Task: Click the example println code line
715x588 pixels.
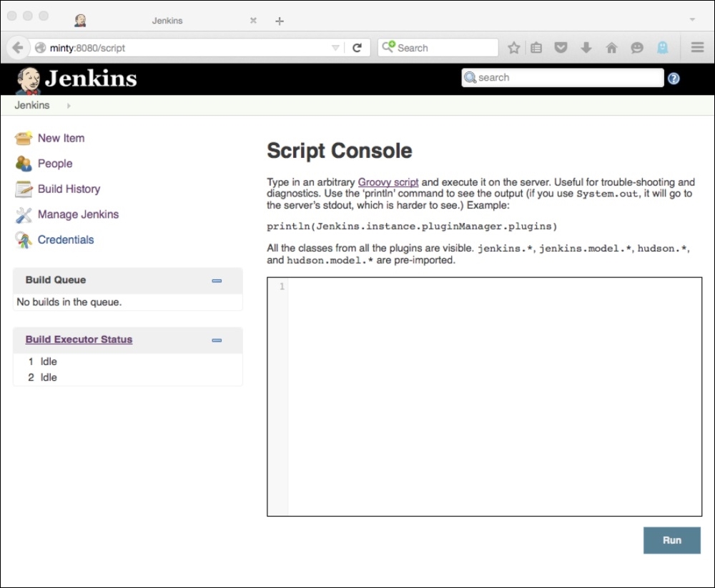Action: pyautogui.click(x=412, y=226)
